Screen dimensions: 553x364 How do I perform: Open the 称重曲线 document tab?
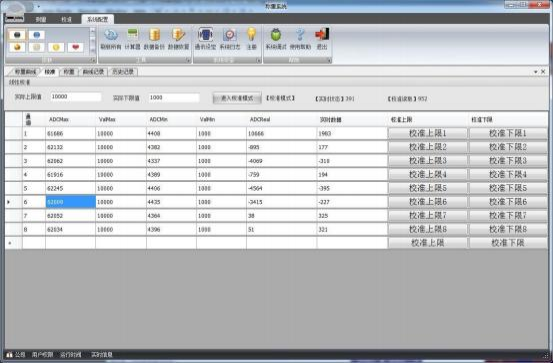click(24, 72)
